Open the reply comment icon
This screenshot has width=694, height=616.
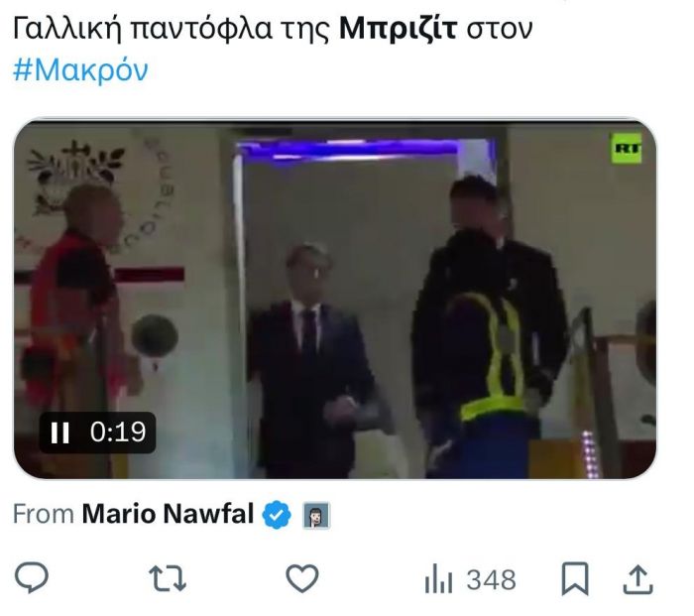point(32,578)
